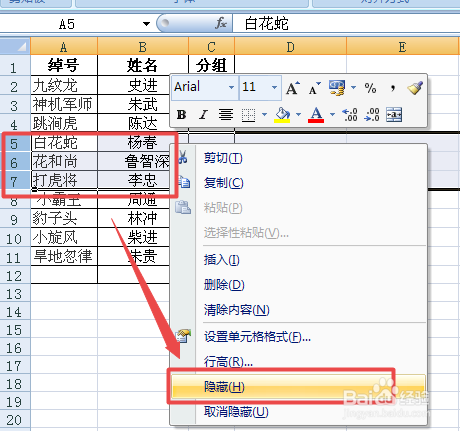460x431 pixels.
Task: Click the red font color A icon
Action: 316,115
